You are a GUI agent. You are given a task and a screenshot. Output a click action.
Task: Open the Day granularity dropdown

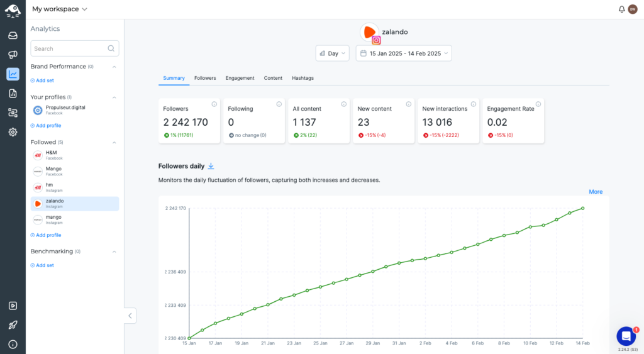click(x=332, y=53)
